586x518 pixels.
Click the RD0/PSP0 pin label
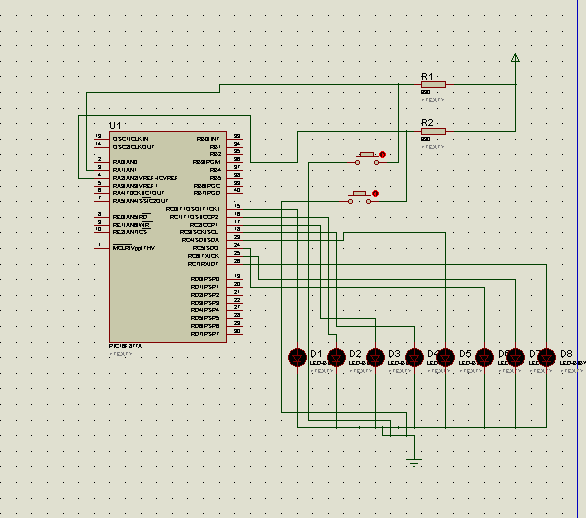click(x=205, y=279)
